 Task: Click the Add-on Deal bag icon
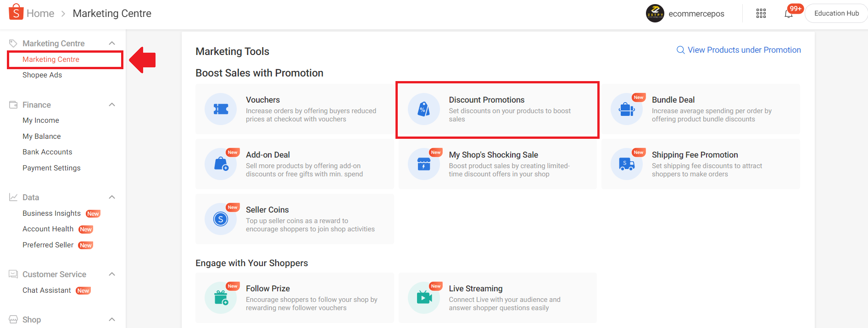pyautogui.click(x=221, y=164)
